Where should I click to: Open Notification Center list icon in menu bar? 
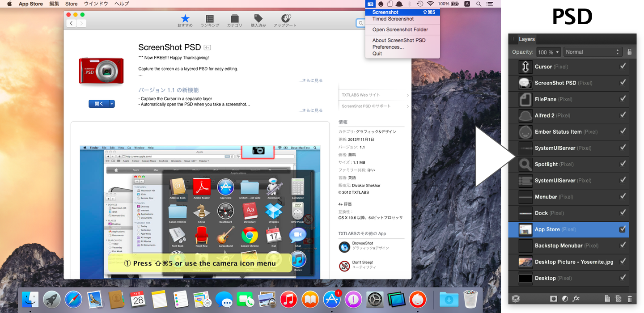tap(490, 4)
